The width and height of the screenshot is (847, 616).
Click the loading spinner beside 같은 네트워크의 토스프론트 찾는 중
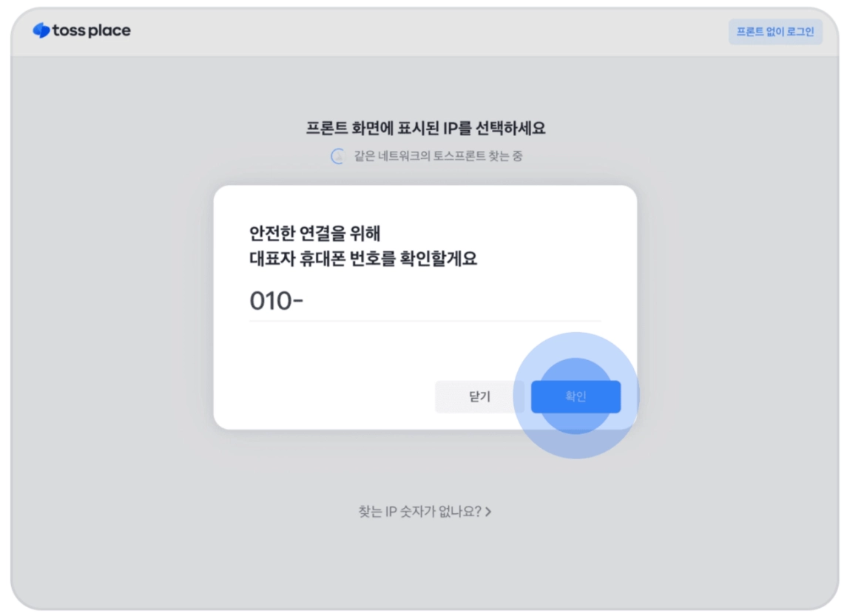337,157
